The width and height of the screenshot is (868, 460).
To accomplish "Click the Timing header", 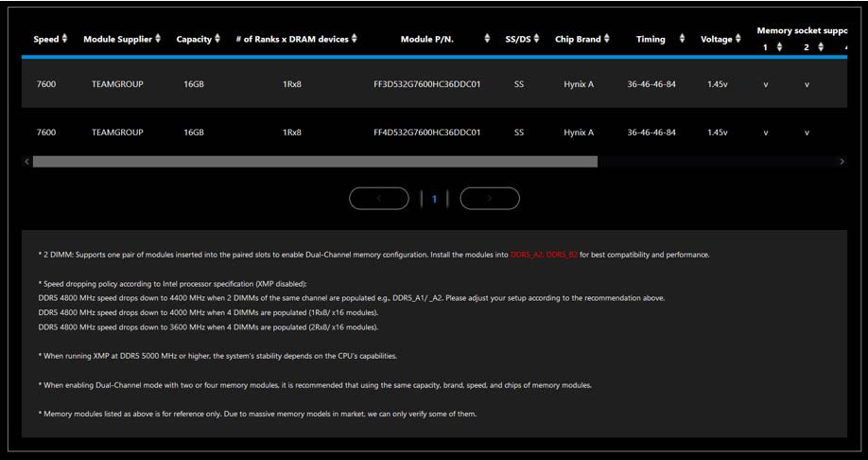I will pyautogui.click(x=651, y=40).
